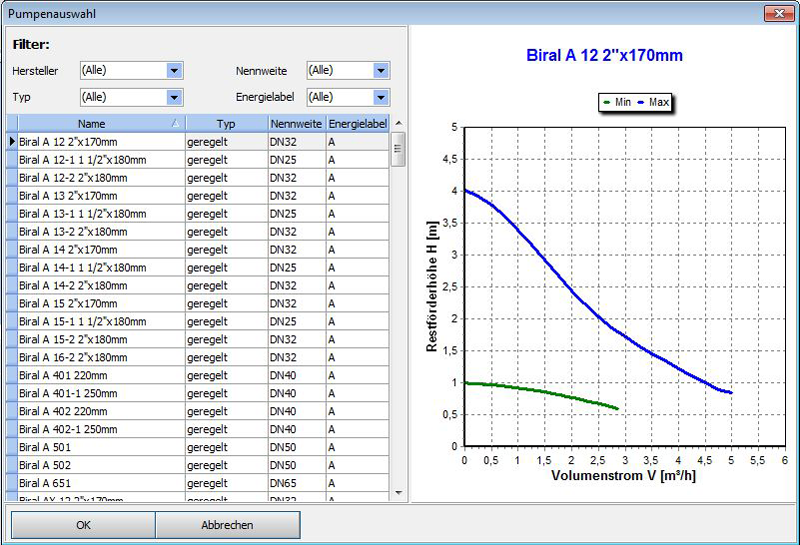800x545 pixels.
Task: Click the current row indicator arrow
Action: (12, 141)
